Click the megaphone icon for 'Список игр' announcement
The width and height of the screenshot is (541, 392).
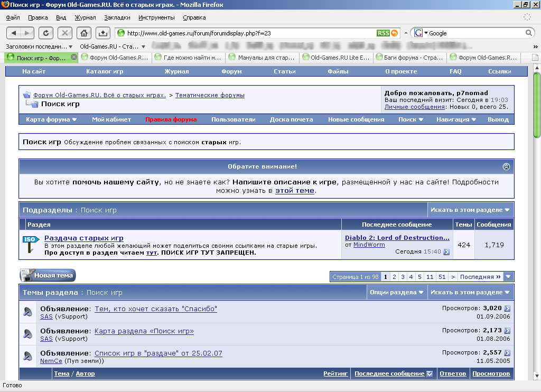click(28, 356)
